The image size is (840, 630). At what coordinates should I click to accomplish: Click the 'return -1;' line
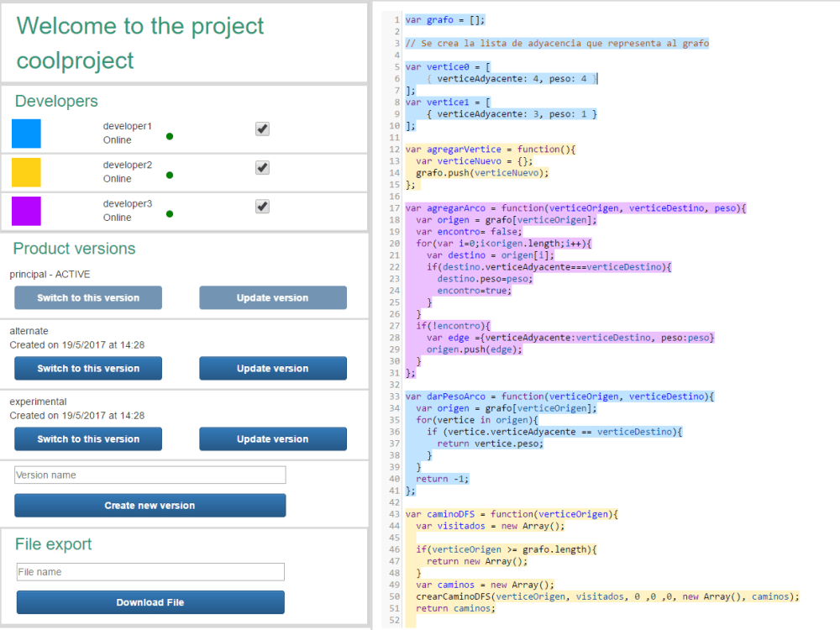[442, 479]
